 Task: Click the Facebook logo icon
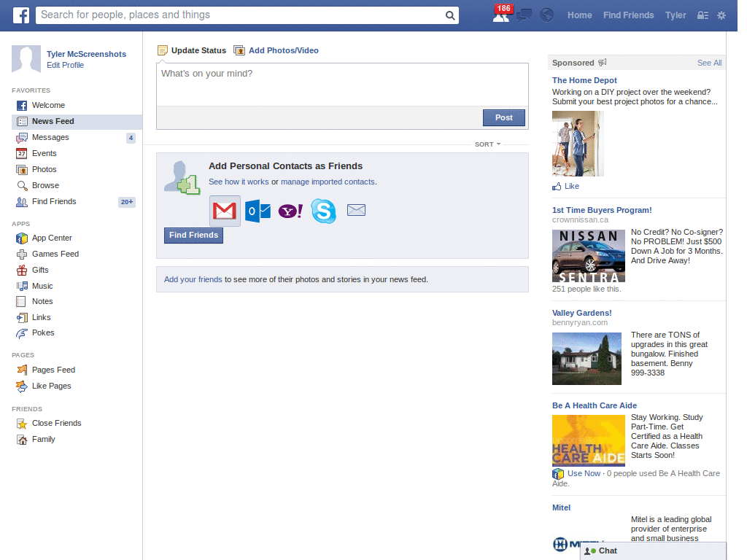(21, 15)
